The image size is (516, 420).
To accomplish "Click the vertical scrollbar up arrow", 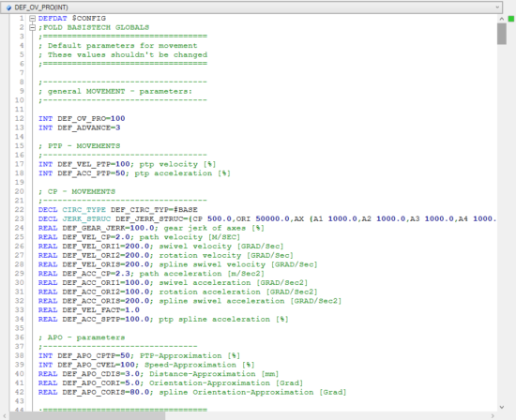I will tap(502, 19).
